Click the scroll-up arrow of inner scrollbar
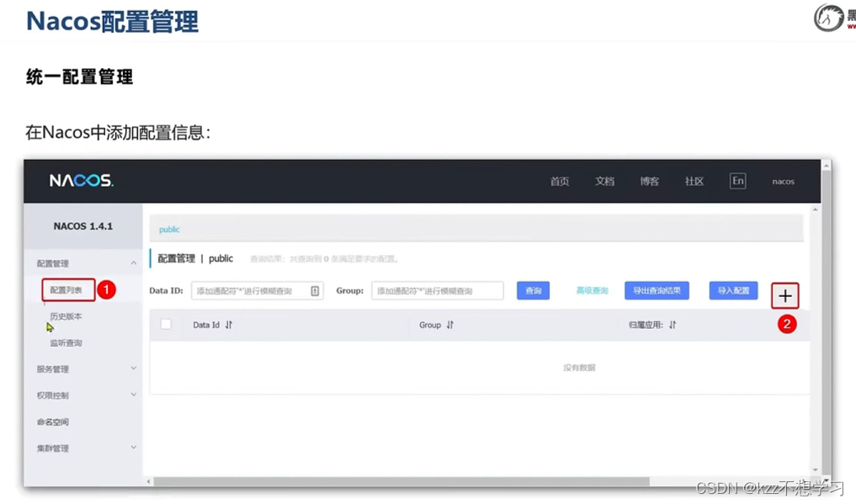 pos(816,210)
